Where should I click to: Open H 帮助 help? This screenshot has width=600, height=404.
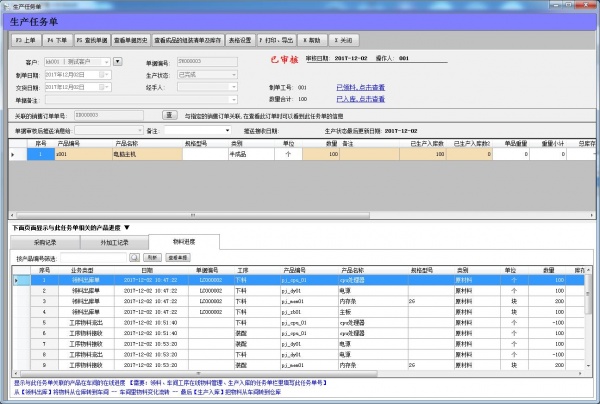314,41
